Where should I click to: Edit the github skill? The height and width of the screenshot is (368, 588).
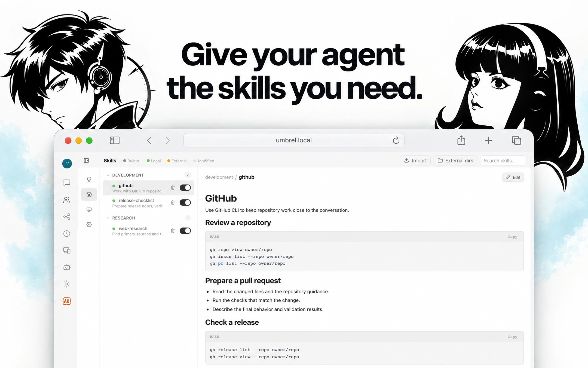coord(513,177)
